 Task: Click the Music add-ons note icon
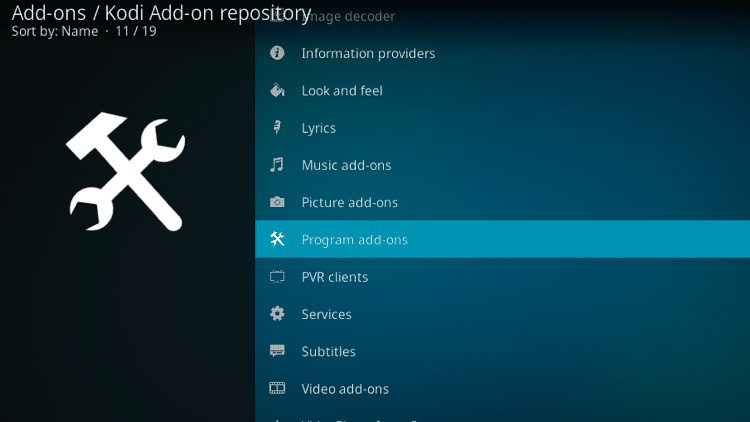pos(278,165)
